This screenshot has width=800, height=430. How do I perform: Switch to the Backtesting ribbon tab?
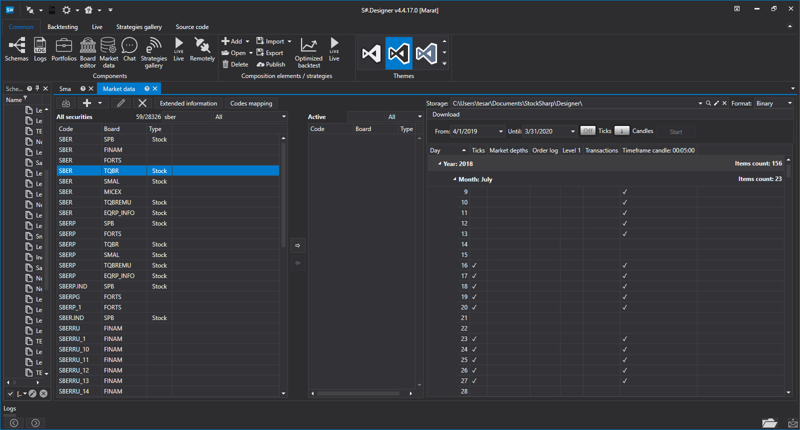[62, 27]
